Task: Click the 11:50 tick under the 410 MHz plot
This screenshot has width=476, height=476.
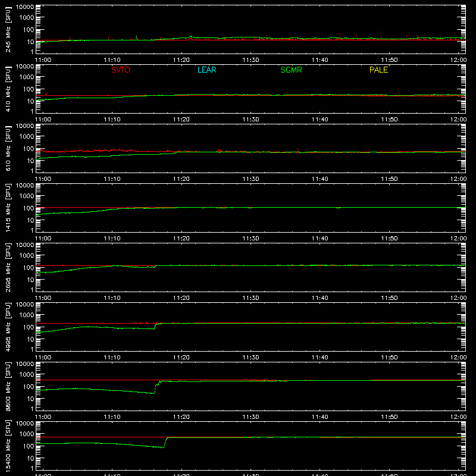Action: 389,120
